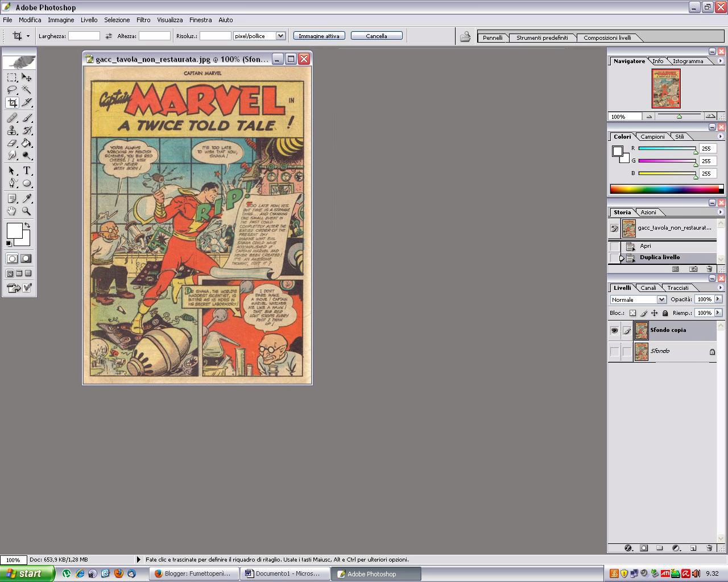Show the hidden Sfondo layer
This screenshot has height=582, width=728.
(x=614, y=352)
